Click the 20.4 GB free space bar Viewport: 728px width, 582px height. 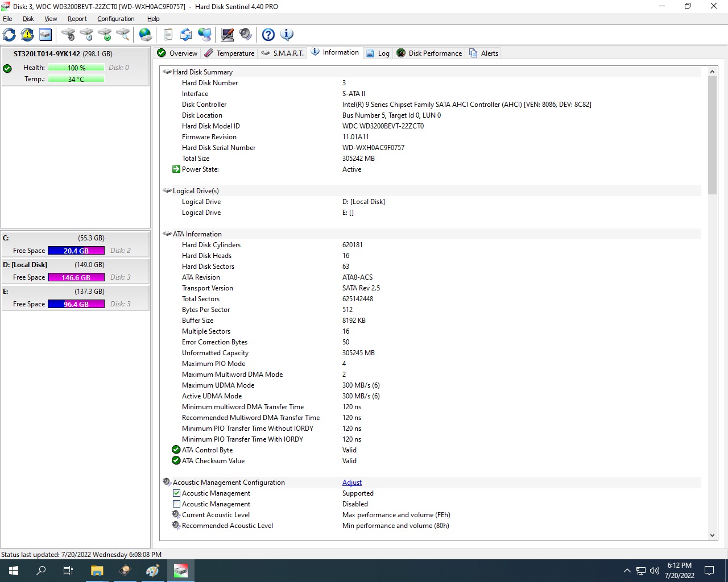76,251
